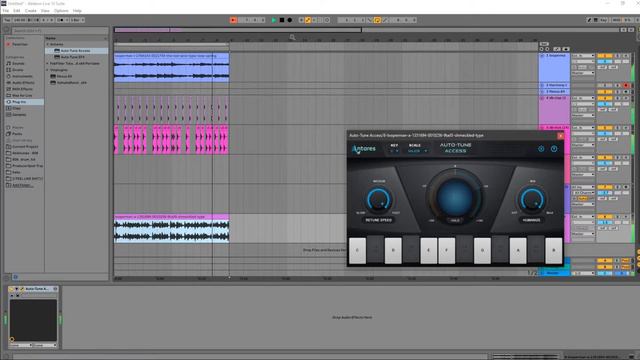The height and width of the screenshot is (360, 640).
Task: Open the Help menu
Action: click(77, 11)
